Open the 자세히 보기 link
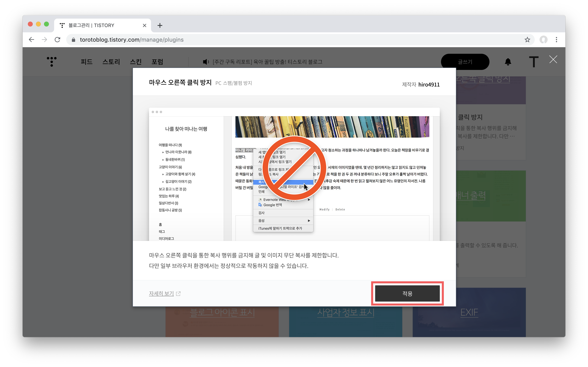 click(161, 293)
